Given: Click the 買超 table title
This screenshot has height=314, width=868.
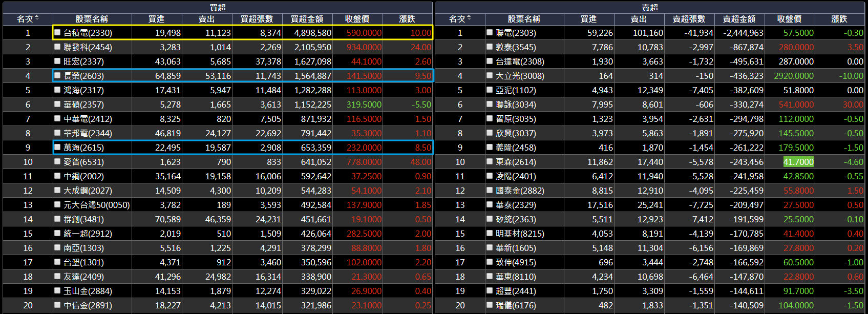Looking at the screenshot, I should coord(218,7).
